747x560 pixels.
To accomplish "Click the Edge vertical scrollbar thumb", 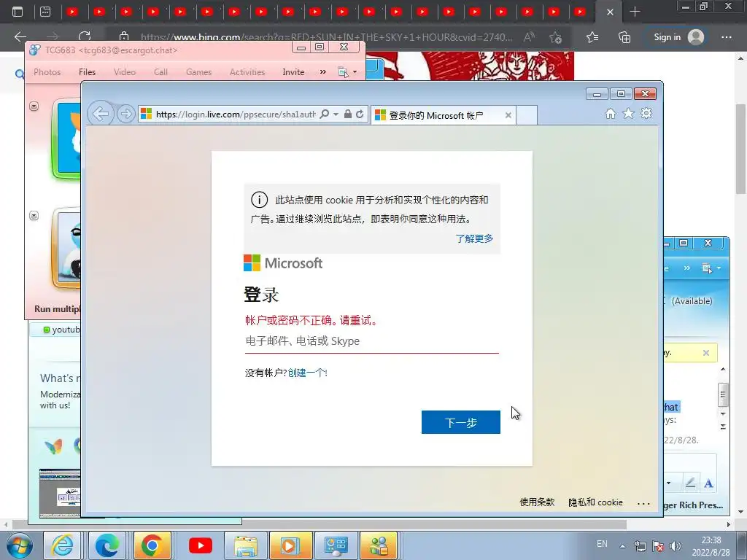I will pyautogui.click(x=741, y=149).
